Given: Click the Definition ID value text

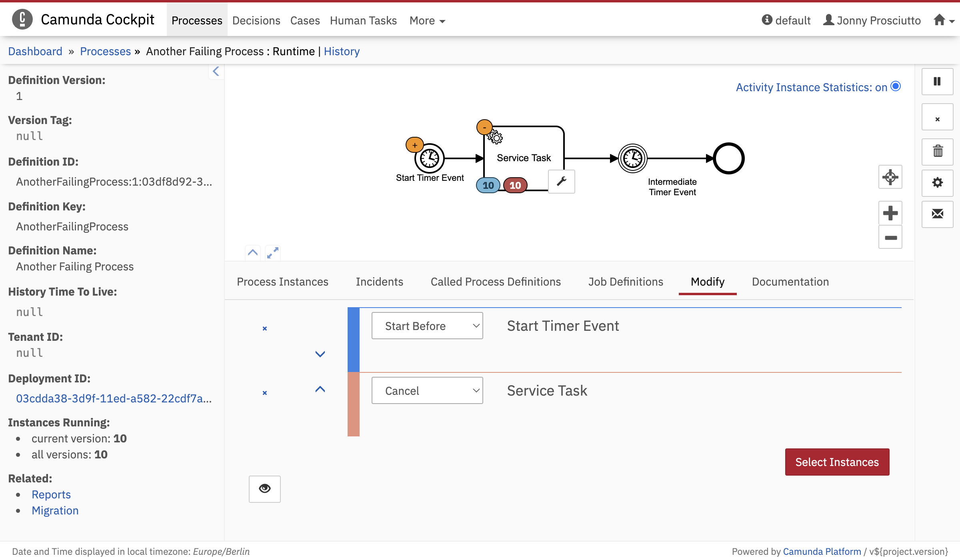Looking at the screenshot, I should pos(114,182).
